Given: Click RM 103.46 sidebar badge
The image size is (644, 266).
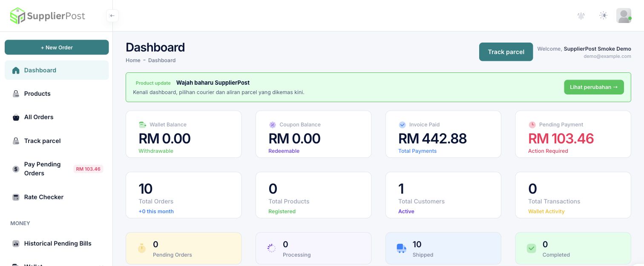Looking at the screenshot, I should [x=88, y=169].
